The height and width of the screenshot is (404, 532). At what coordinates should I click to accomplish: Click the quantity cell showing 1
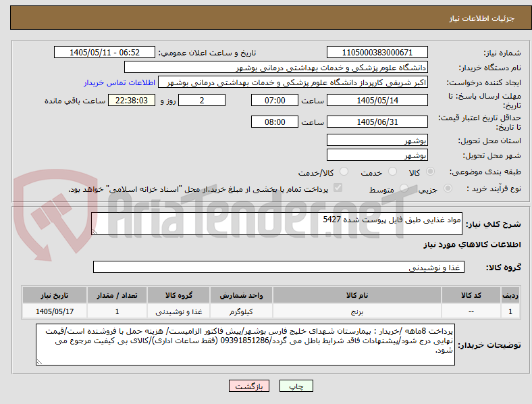pos(117,311)
